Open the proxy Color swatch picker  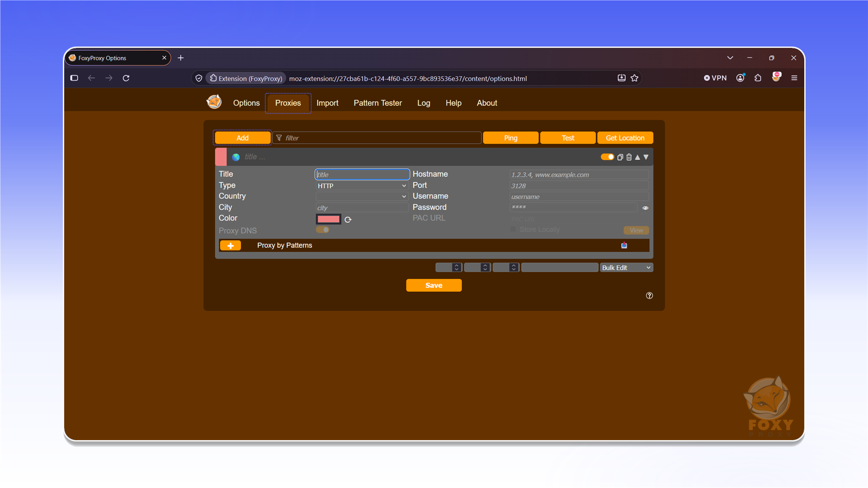[328, 219]
